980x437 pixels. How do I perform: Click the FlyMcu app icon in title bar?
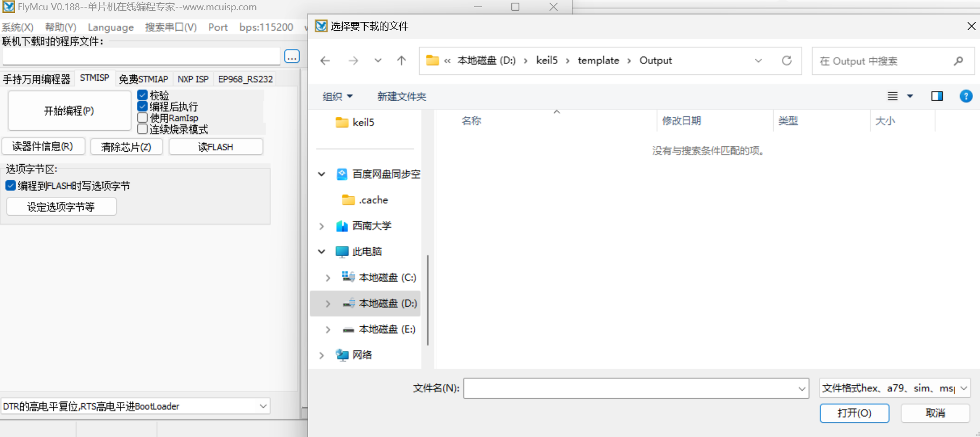pos(9,7)
